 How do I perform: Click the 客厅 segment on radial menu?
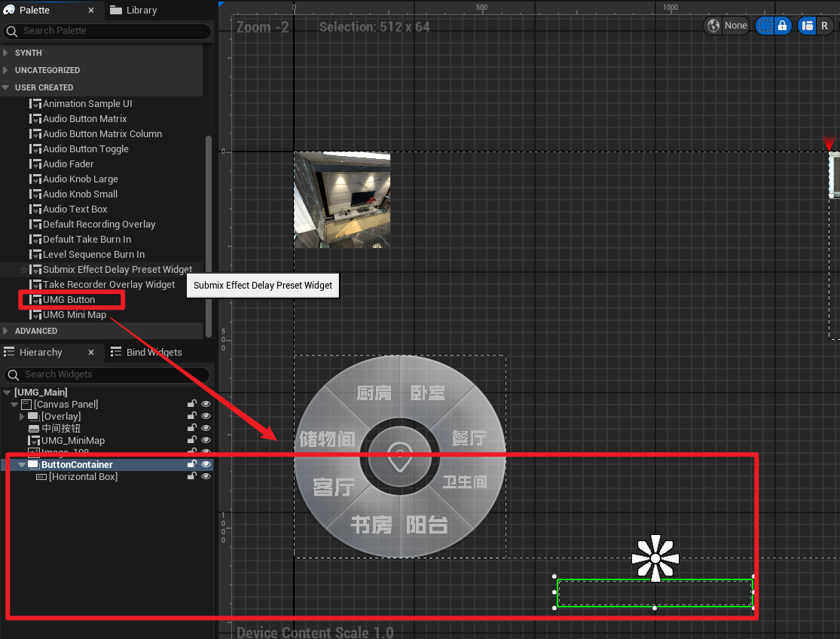coord(334,487)
